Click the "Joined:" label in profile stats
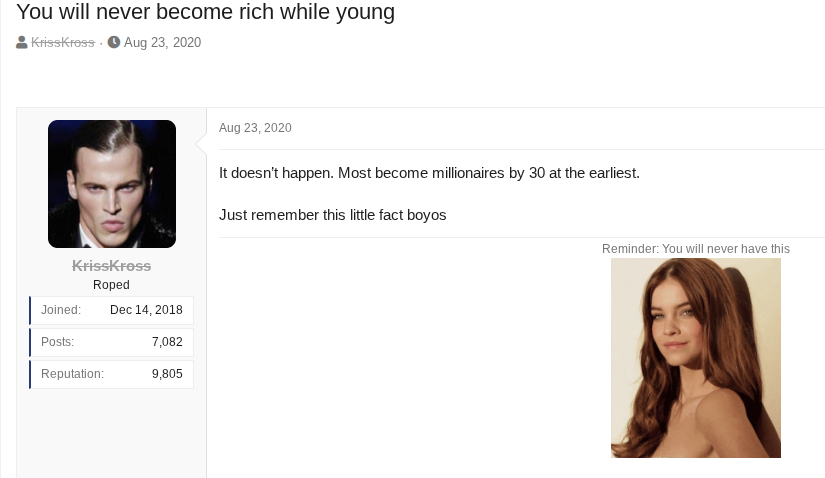825x478 pixels. pyautogui.click(x=61, y=310)
